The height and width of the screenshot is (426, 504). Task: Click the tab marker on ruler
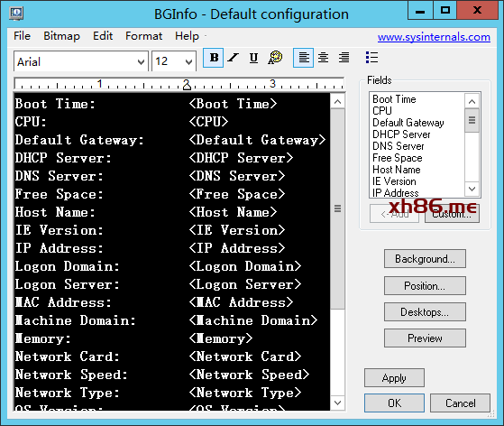point(187,85)
